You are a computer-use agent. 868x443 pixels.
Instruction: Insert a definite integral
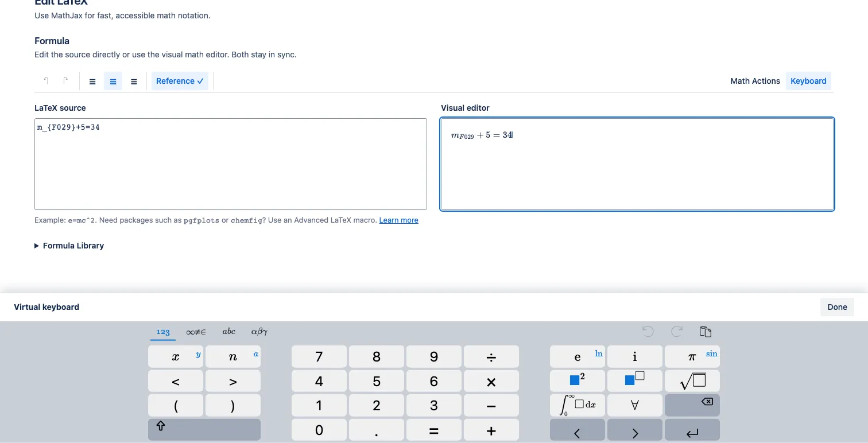[577, 405]
